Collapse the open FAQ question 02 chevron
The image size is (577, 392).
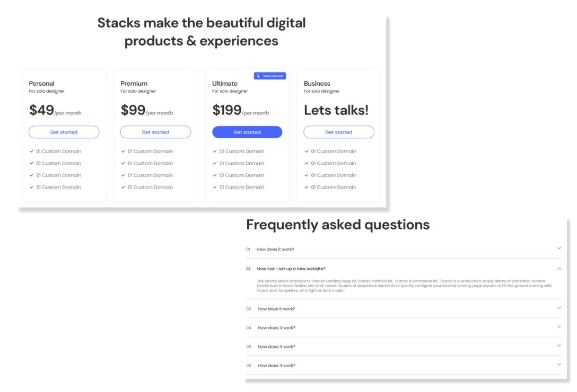pyautogui.click(x=559, y=268)
